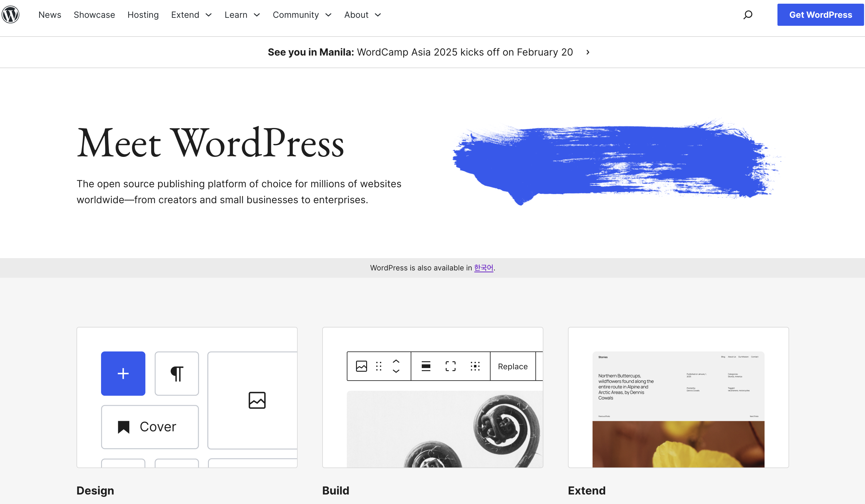Click the bookmark icon on Cover block

[x=123, y=427]
